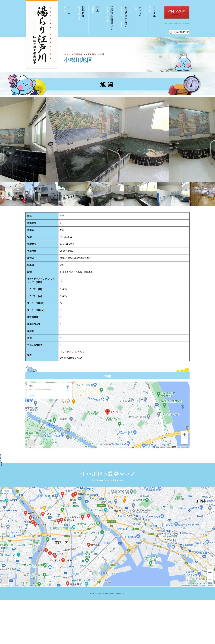Click the つくし野 restaurant marker
Screen dimensions: 215x644
(73, 402)
